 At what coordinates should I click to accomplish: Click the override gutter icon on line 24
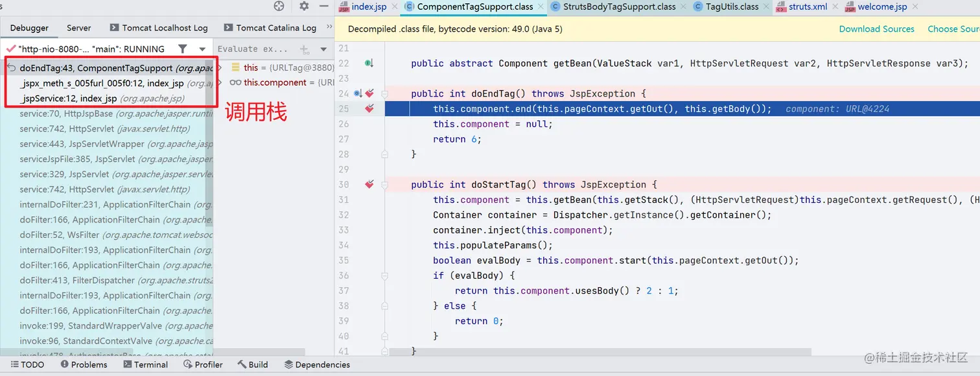pos(358,94)
